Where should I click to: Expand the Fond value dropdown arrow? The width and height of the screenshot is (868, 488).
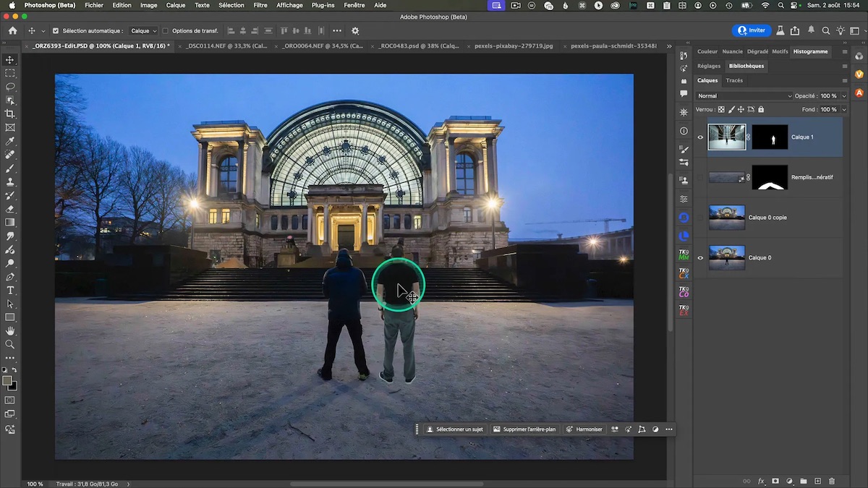tap(844, 109)
